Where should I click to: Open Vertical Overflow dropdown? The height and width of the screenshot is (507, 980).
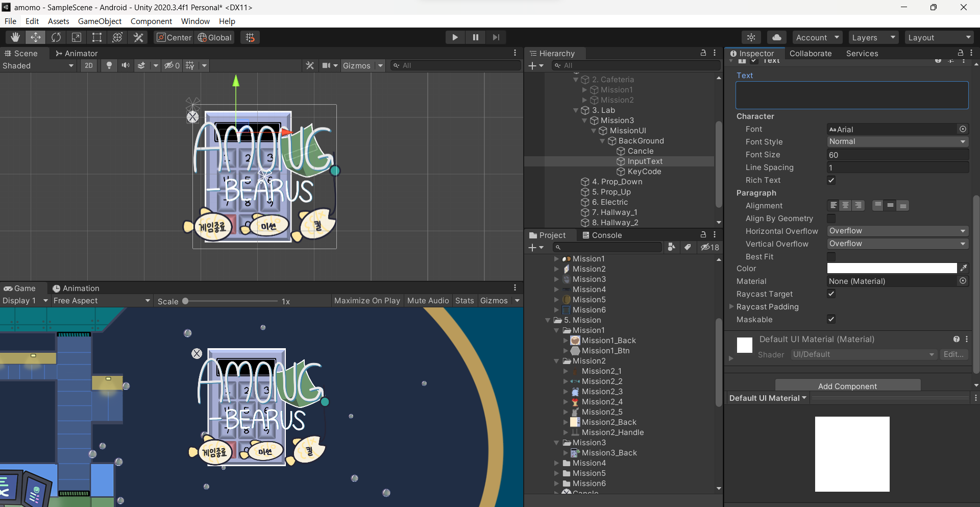pos(898,244)
